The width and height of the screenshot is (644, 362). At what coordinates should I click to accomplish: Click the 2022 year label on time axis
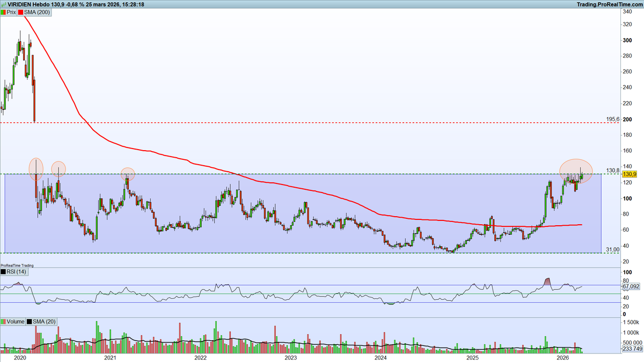point(201,357)
